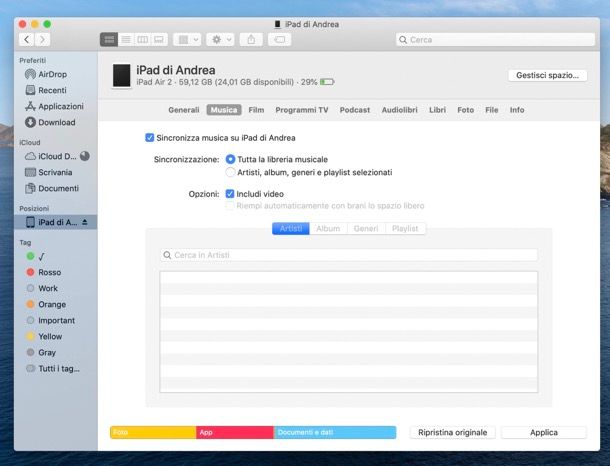Click the iCloud Drive sync progress indicator
Screen dimensions: 610x466
coord(84,156)
